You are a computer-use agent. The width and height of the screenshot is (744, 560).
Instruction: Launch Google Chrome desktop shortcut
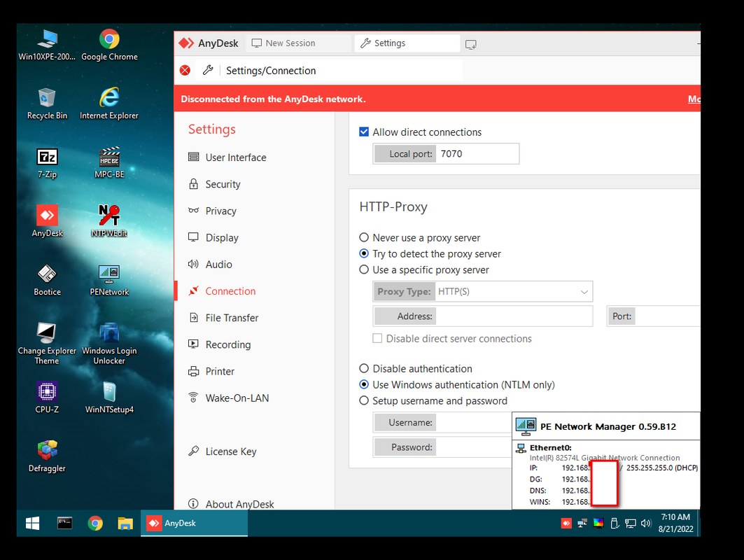[x=109, y=45]
